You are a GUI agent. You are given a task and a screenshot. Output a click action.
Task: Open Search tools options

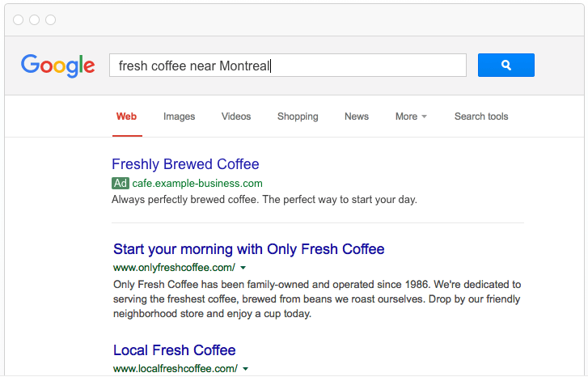point(481,116)
